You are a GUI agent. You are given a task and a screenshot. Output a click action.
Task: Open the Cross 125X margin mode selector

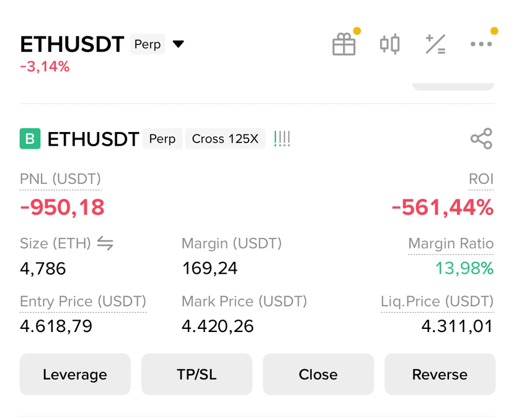(x=225, y=139)
